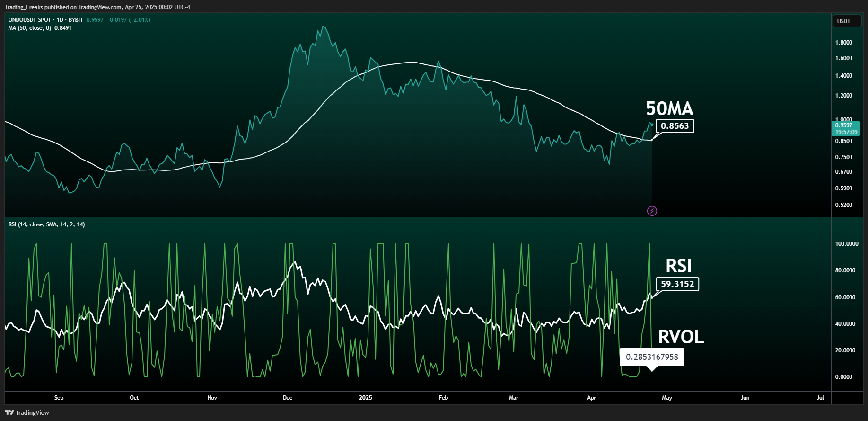Select the ONDOUSDT SPOT symbol title
Screen dimensions: 868x421
(x=45, y=20)
